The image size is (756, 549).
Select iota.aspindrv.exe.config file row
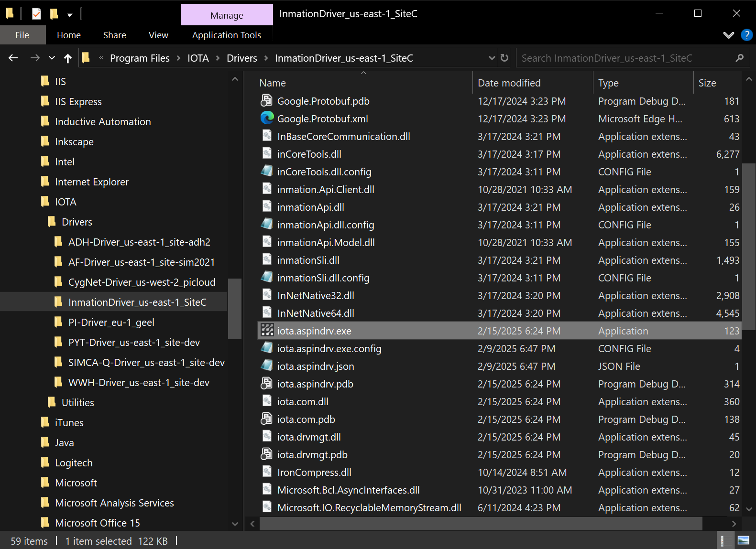pyautogui.click(x=499, y=348)
